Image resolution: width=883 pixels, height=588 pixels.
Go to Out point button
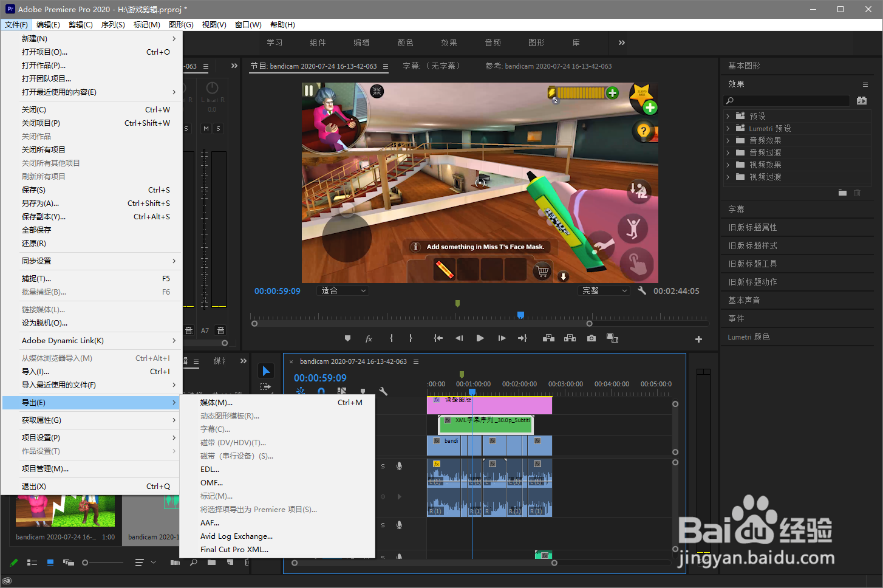522,338
